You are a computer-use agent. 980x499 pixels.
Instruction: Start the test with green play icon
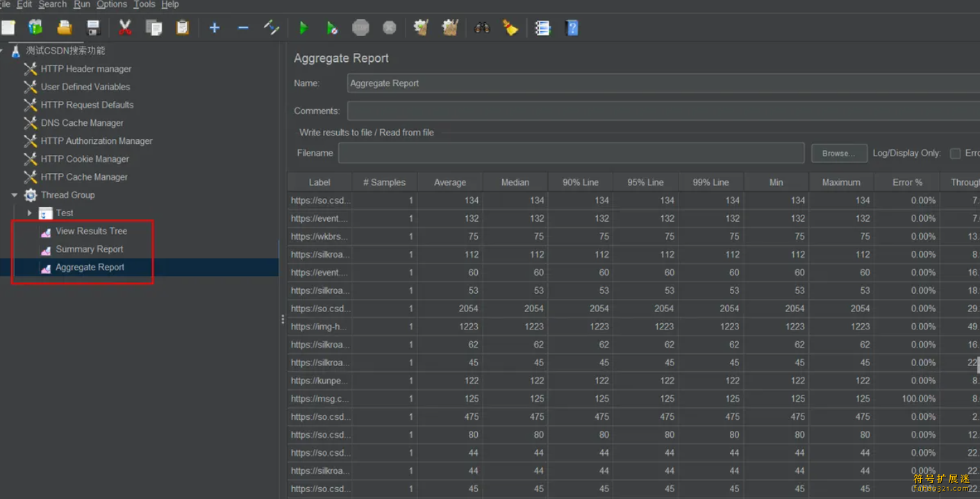[304, 28]
